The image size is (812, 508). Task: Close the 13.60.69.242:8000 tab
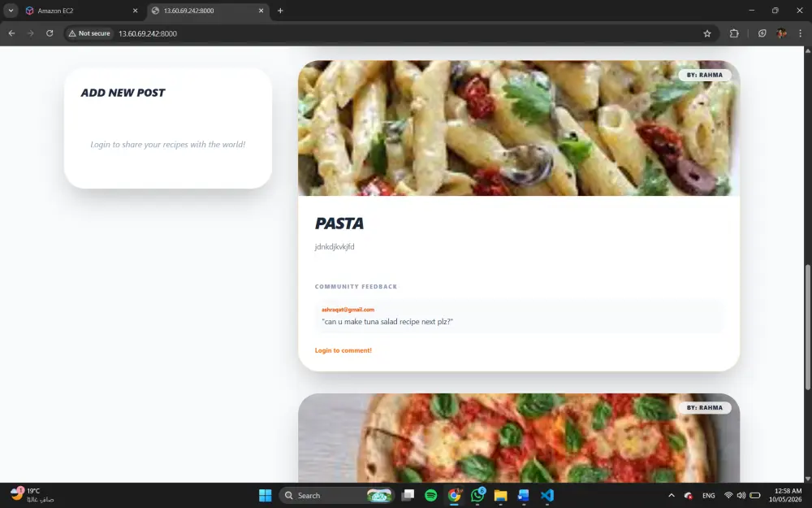click(x=261, y=11)
